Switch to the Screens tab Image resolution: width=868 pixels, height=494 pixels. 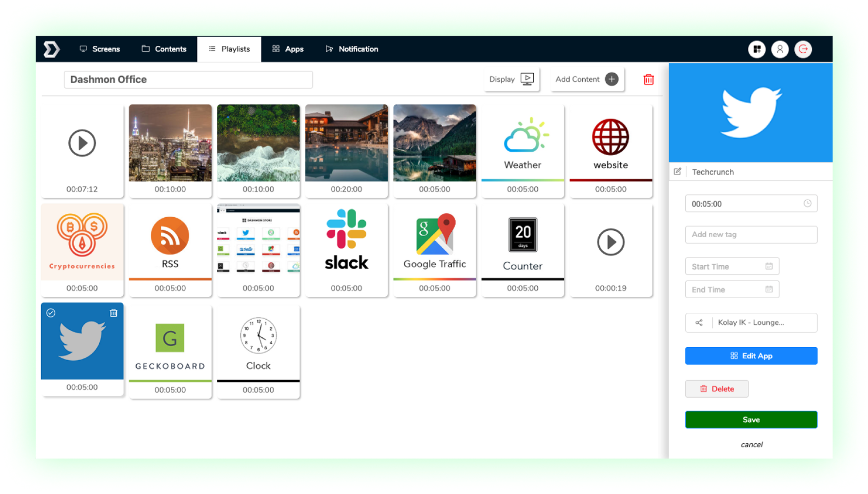(x=100, y=49)
